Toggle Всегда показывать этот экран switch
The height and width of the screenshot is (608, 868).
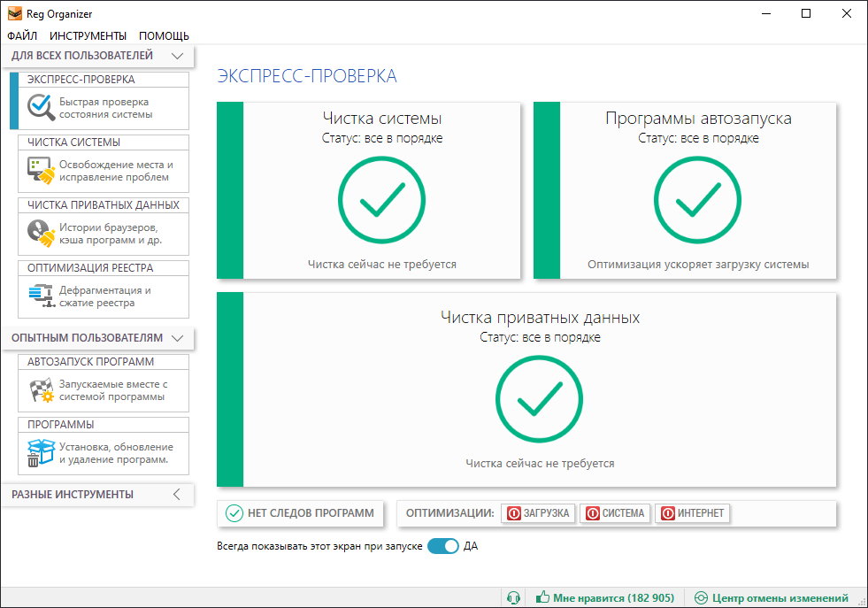coord(443,546)
